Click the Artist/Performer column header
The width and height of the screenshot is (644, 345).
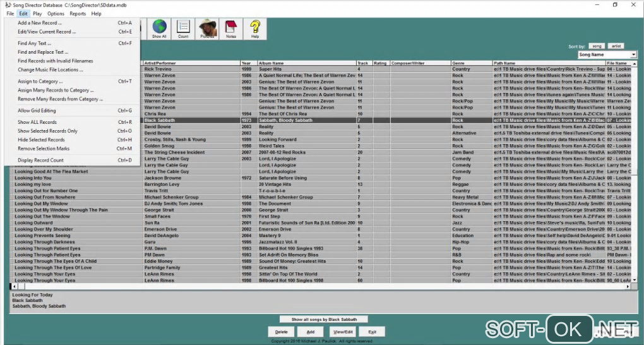[x=191, y=63]
